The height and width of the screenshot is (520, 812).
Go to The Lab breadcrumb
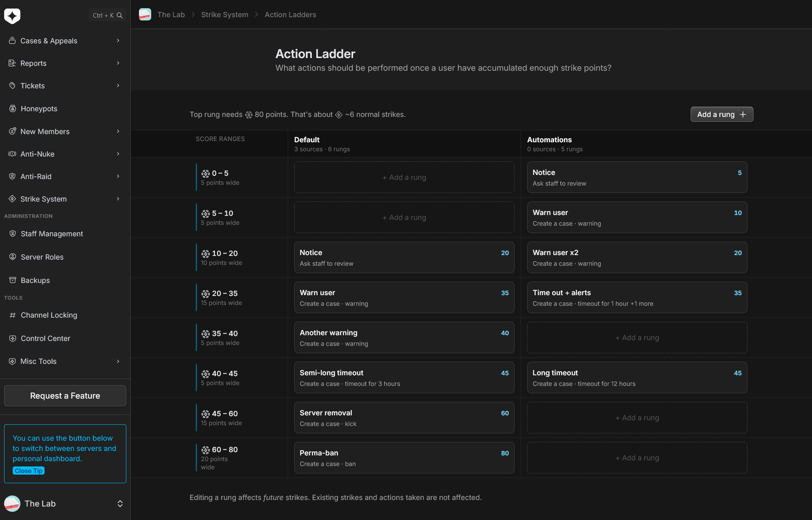click(x=171, y=15)
